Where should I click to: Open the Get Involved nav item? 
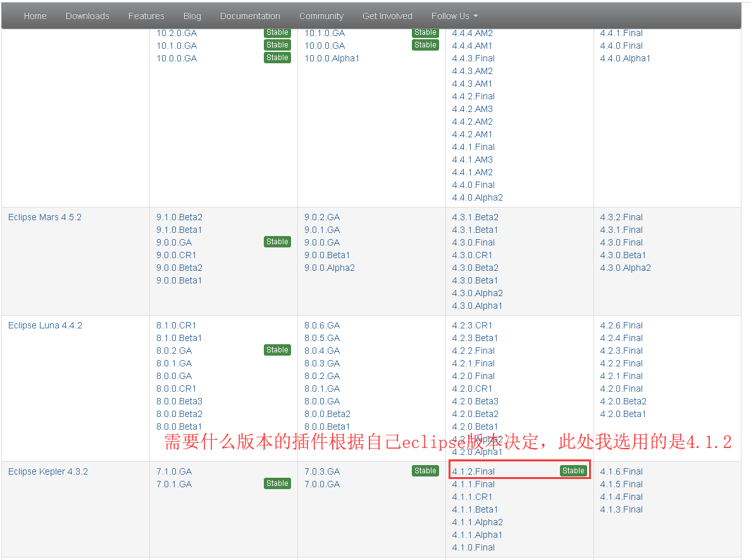point(387,16)
